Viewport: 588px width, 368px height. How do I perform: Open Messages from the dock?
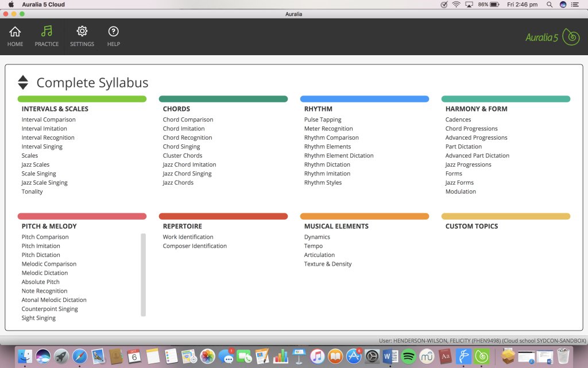[226, 356]
